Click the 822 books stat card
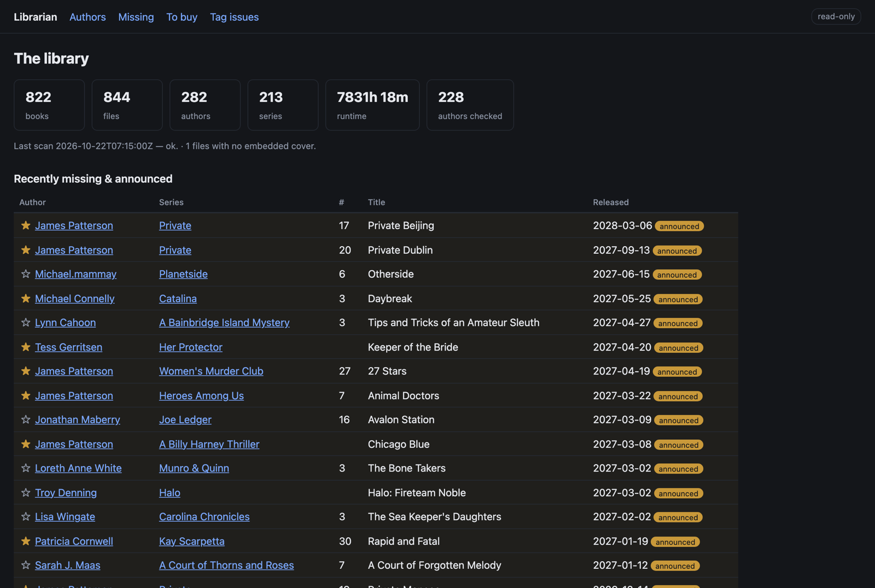 (x=49, y=105)
